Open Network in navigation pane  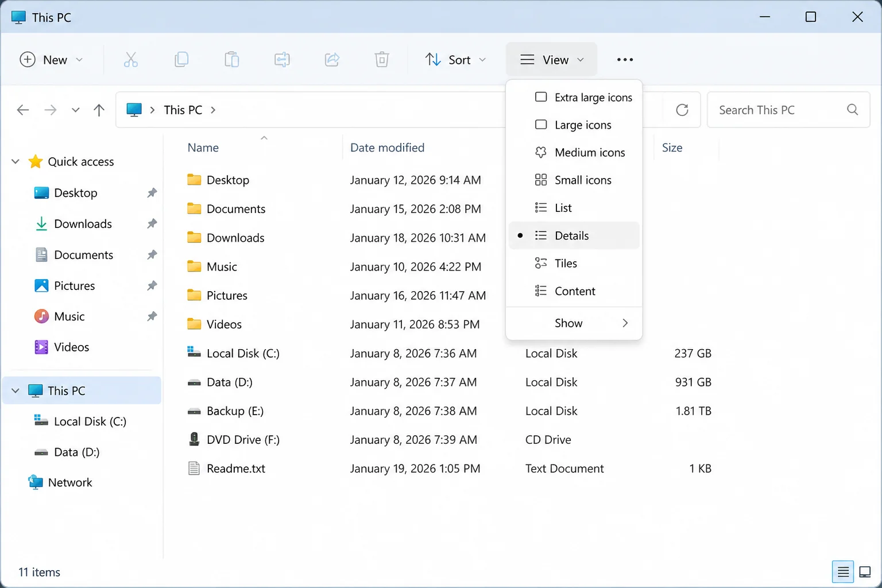(x=70, y=482)
